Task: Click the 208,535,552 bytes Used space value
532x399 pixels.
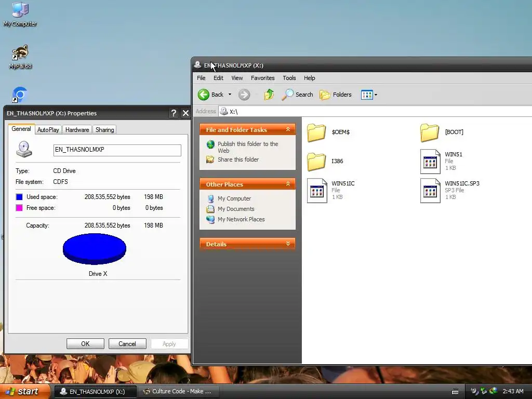Action: pyautogui.click(x=107, y=197)
